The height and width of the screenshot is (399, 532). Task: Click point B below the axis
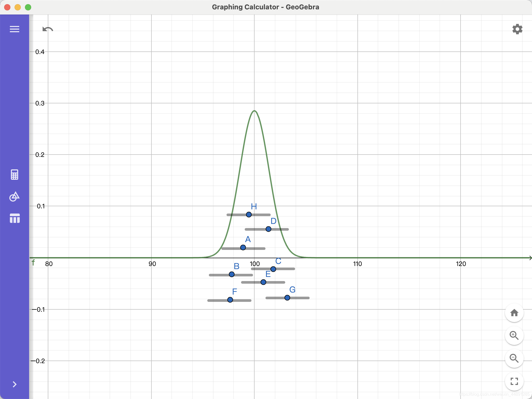tap(232, 274)
